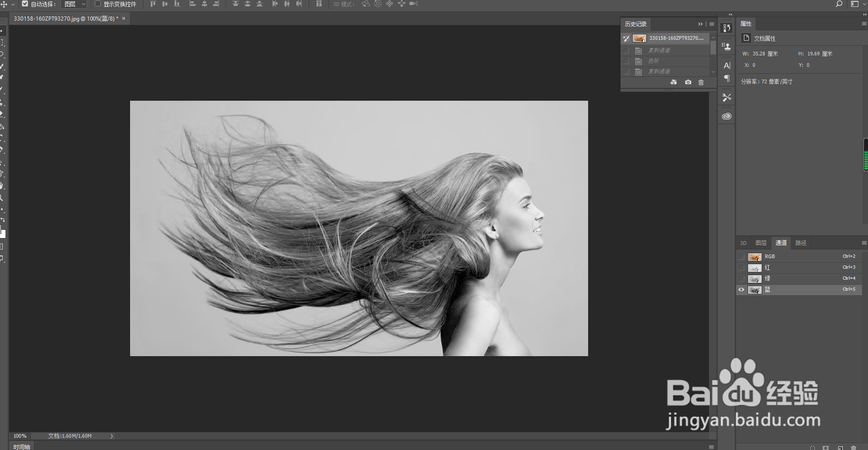Open the Paragraph panel icon
This screenshot has height=450, width=868.
pyautogui.click(x=726, y=79)
